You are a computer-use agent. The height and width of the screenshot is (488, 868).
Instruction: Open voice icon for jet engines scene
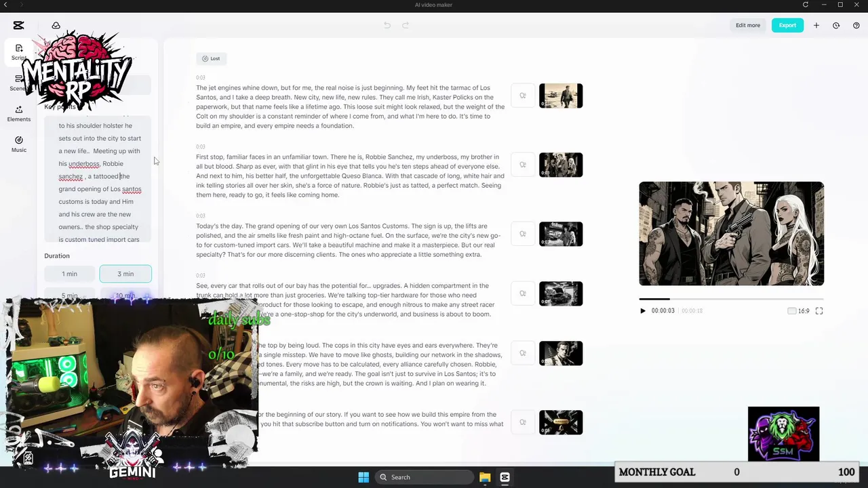523,96
